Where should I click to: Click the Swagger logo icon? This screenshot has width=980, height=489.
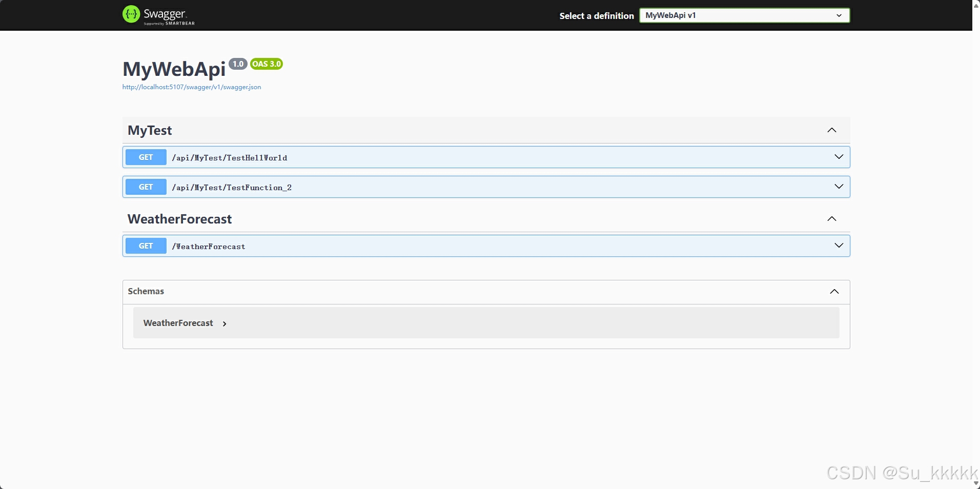(x=131, y=14)
